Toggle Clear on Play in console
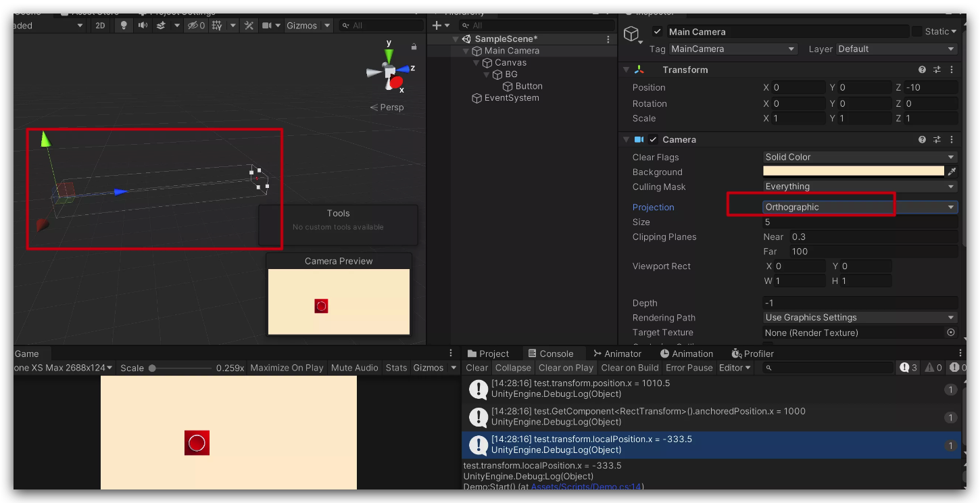 tap(566, 368)
